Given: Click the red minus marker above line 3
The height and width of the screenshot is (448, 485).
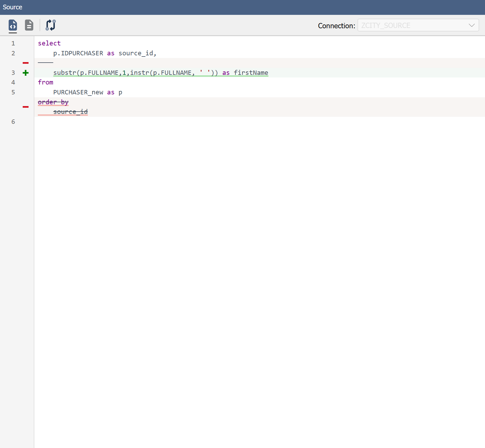Looking at the screenshot, I should point(26,63).
